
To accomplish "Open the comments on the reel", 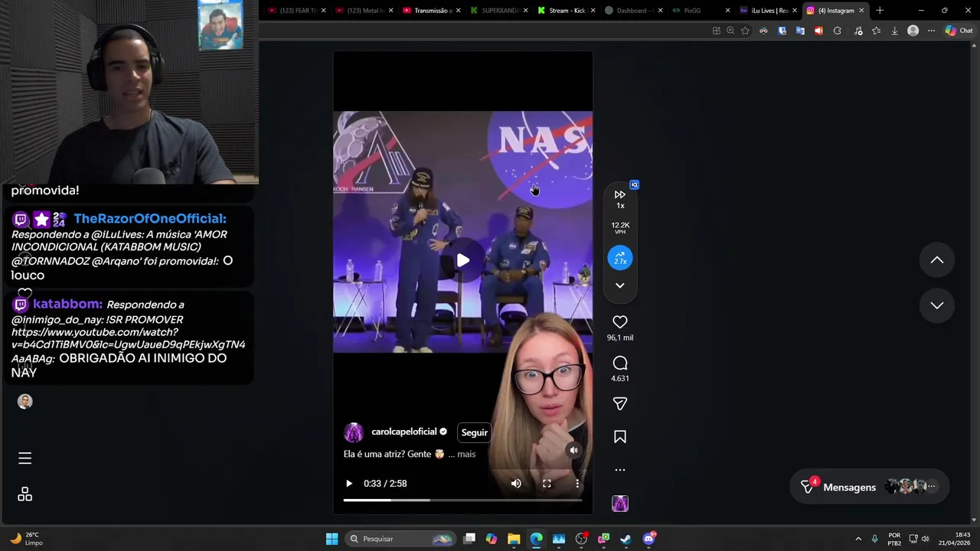I will 620,364.
